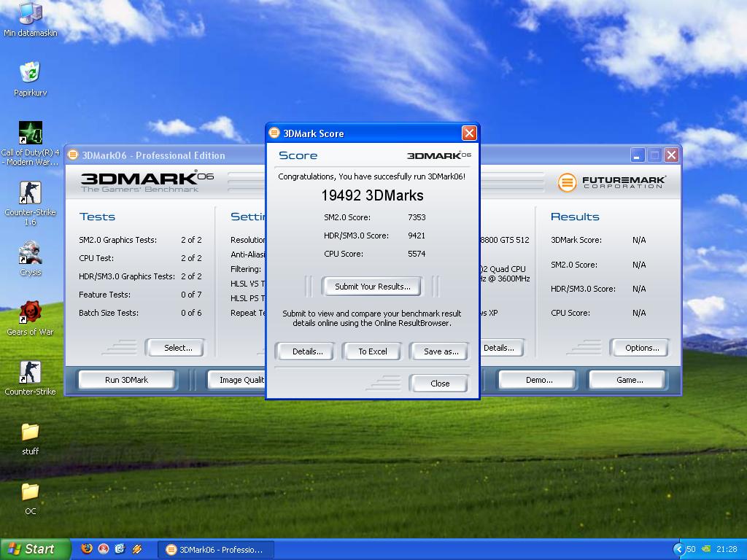Select the Counter-Strike shortcut below Gears of War
The image size is (747, 560).
coord(30,378)
